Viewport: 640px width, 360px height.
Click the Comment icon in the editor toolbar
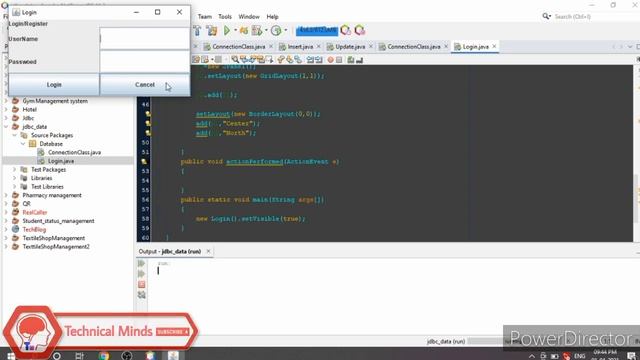pos(351,60)
